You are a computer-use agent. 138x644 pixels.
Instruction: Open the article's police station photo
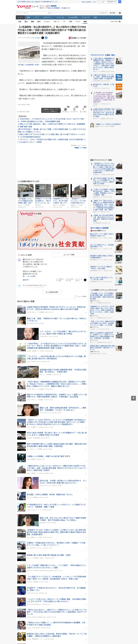coord(29,52)
